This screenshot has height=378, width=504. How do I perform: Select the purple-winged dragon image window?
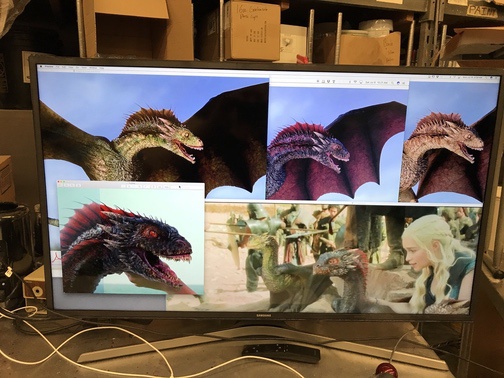click(336, 143)
